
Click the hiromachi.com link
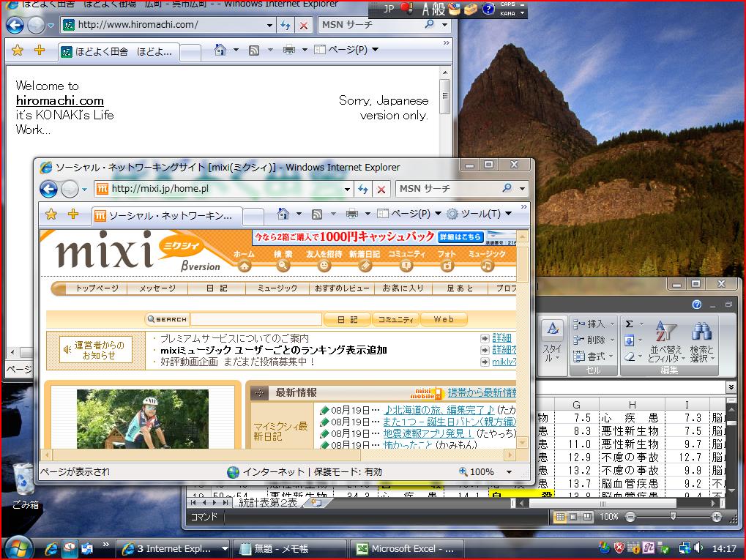tap(59, 100)
